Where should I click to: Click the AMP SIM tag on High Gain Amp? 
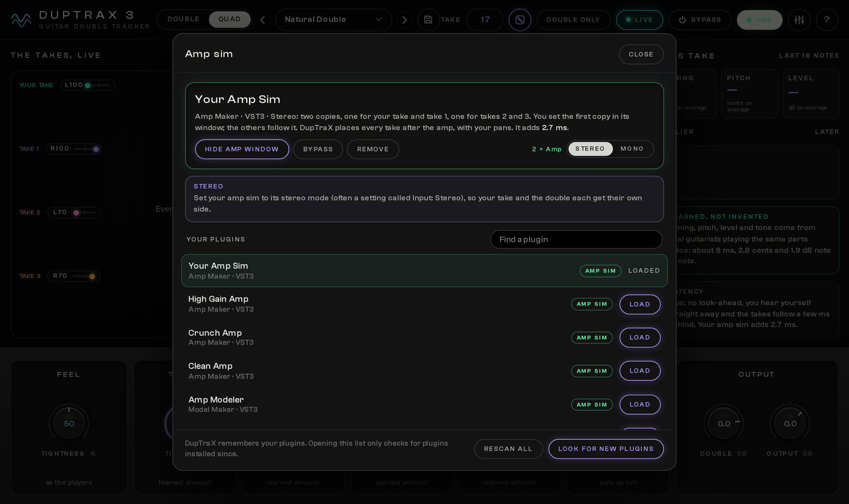pyautogui.click(x=592, y=304)
